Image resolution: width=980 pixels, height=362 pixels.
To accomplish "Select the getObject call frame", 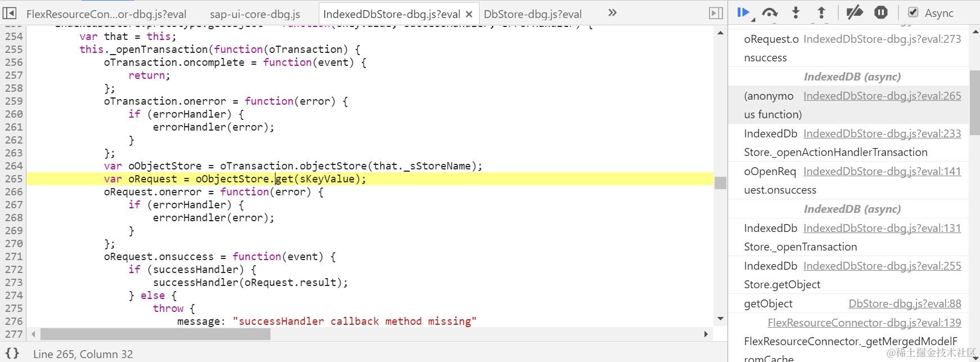I will click(848, 303).
